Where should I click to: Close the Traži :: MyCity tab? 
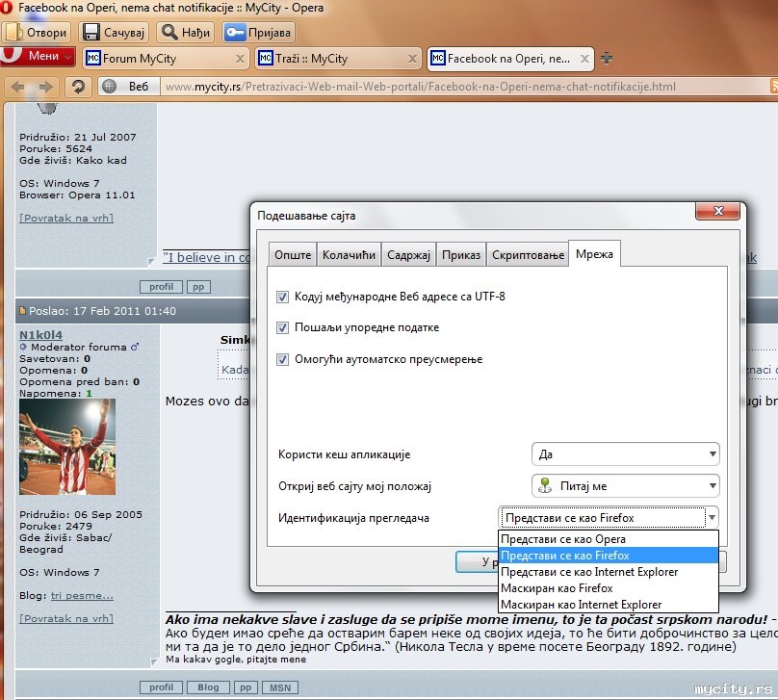point(412,59)
